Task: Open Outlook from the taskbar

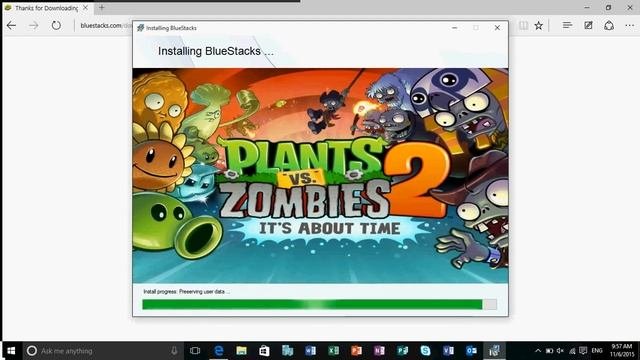Action: (x=471, y=351)
